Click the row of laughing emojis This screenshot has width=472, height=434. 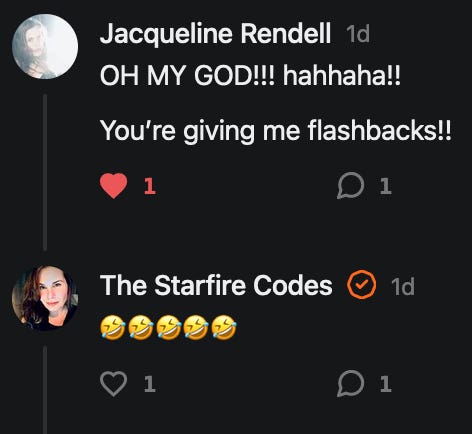168,328
